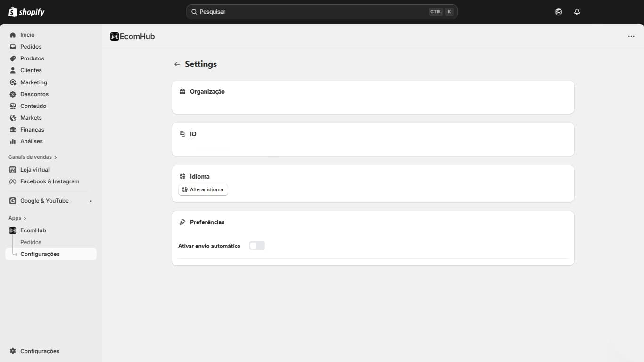Open the account avatar icon in top bar
This screenshot has height=362, width=644.
pos(559,12)
